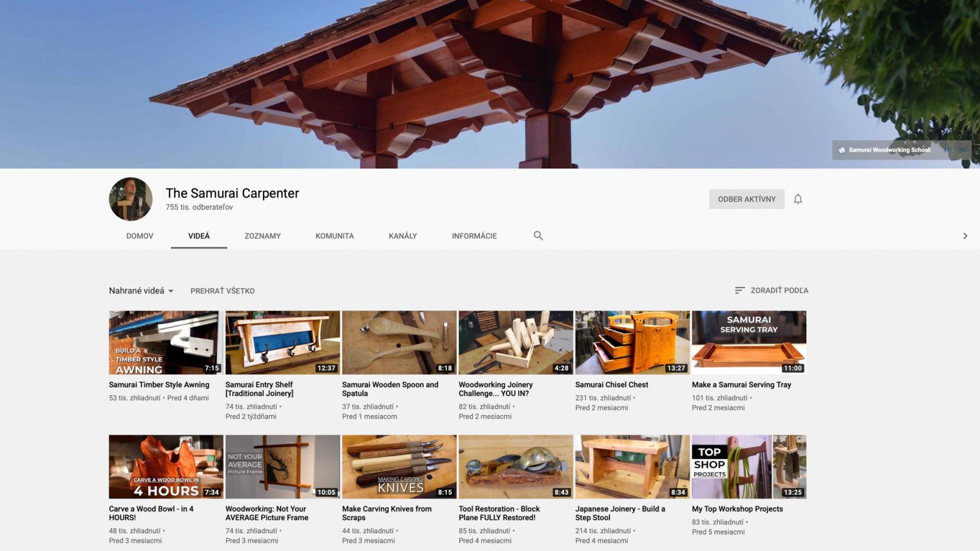Image resolution: width=980 pixels, height=551 pixels.
Task: Open Samurai Timber Style Awning thumbnail
Action: [x=166, y=342]
